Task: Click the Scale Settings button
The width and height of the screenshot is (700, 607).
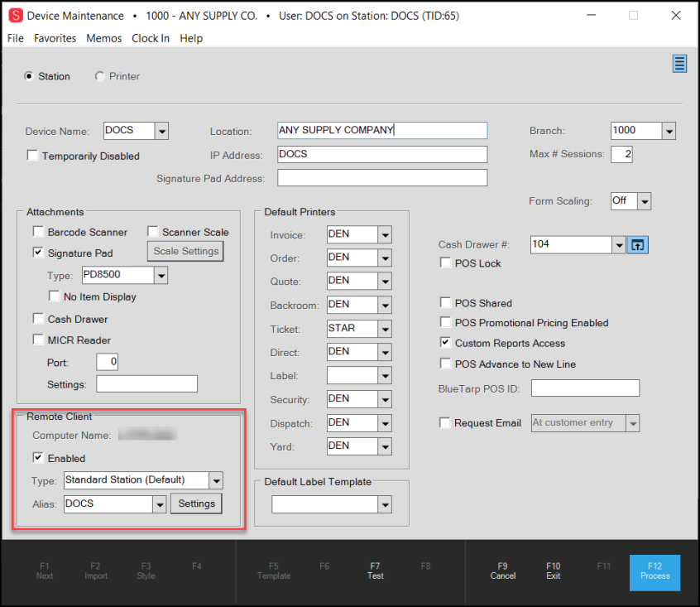Action: 186,251
